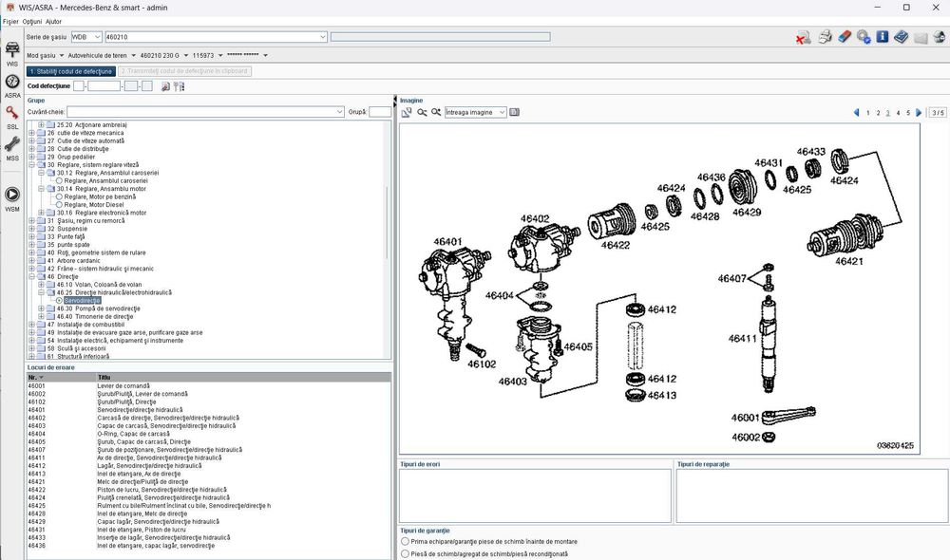Open the WSM play module
Viewport: 950px width, 560px height.
(x=12, y=198)
